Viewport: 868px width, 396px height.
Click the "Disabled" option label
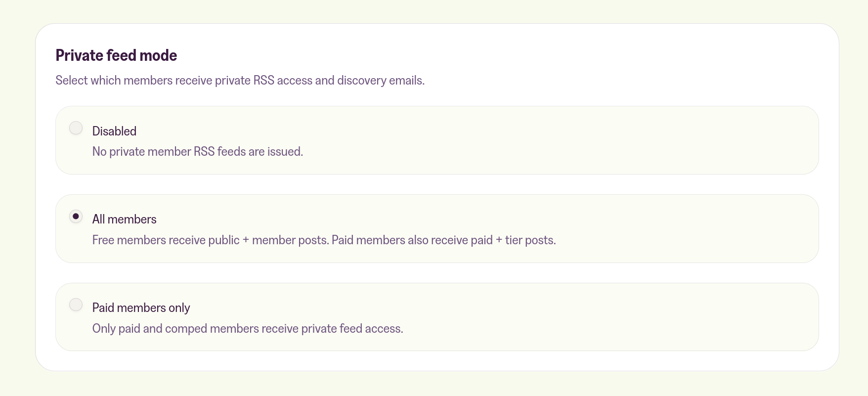114,131
